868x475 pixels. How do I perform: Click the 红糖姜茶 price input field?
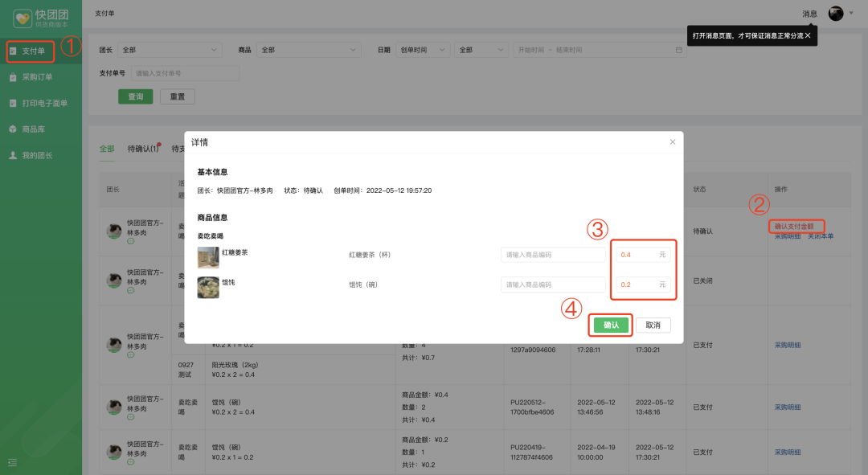click(x=637, y=255)
